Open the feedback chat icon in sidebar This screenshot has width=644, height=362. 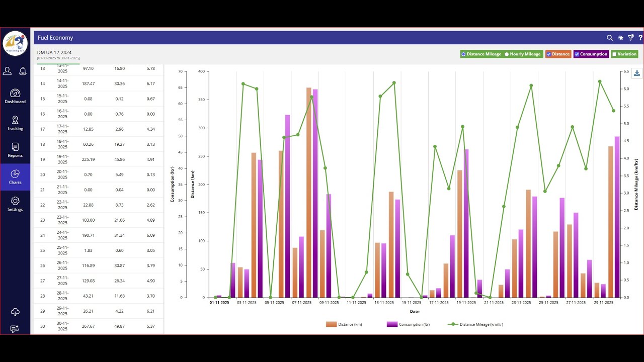[15, 329]
